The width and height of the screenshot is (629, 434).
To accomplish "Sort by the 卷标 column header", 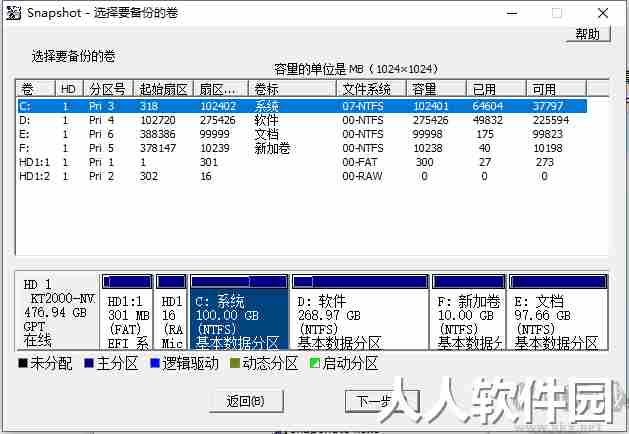I will pos(292,89).
